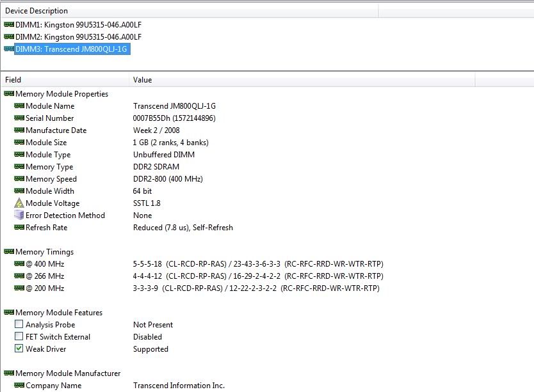Select DIMM2: Kingston 99U5315-046.A00LF row
Screen dimensions: 534x392
[x=78, y=36]
